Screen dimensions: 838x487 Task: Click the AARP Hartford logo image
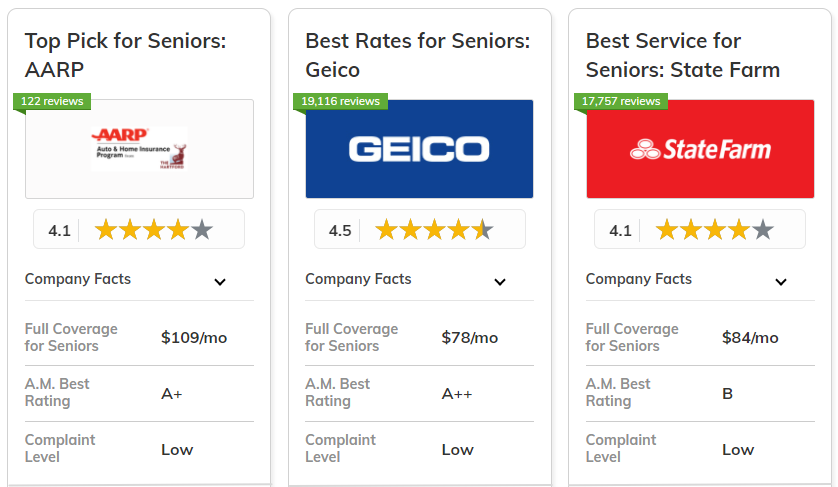point(139,149)
